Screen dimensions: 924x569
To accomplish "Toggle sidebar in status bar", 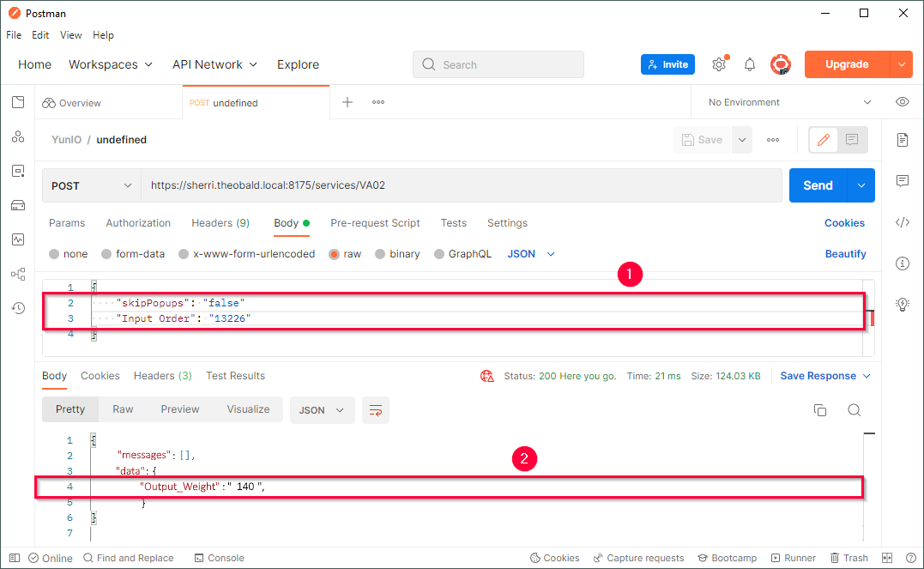I will tap(15, 558).
